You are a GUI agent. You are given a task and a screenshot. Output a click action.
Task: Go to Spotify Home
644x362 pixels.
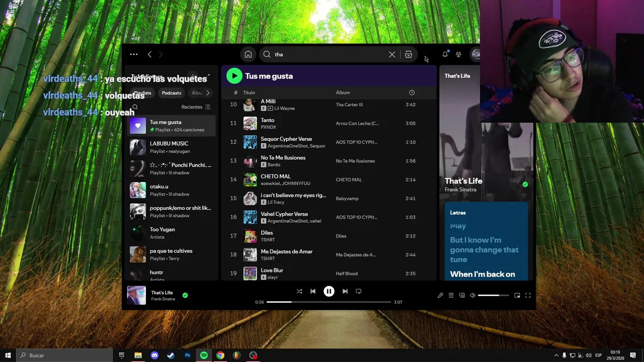coord(248,54)
